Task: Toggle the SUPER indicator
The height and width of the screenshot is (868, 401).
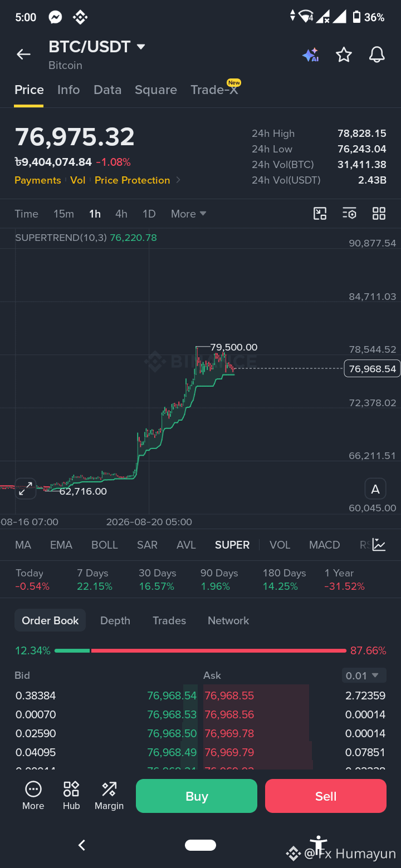Action: [232, 545]
